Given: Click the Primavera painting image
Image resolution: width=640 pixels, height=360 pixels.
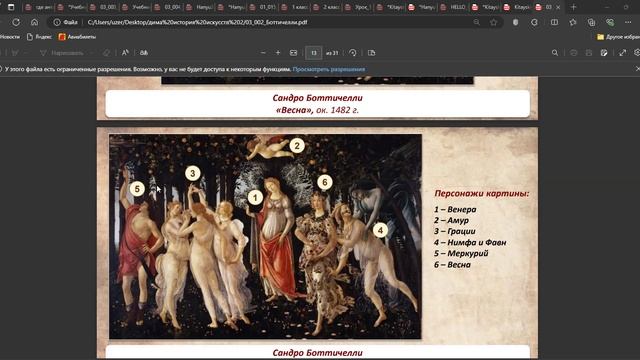Looking at the screenshot, I should (265, 236).
